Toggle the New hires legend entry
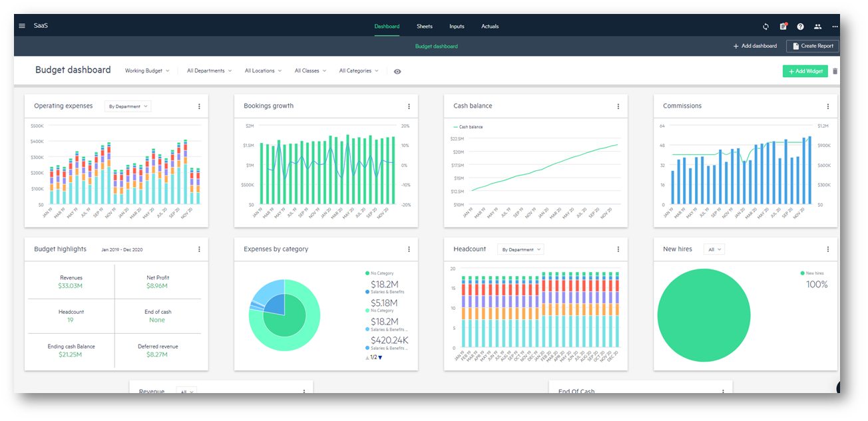868x421 pixels. 812,273
